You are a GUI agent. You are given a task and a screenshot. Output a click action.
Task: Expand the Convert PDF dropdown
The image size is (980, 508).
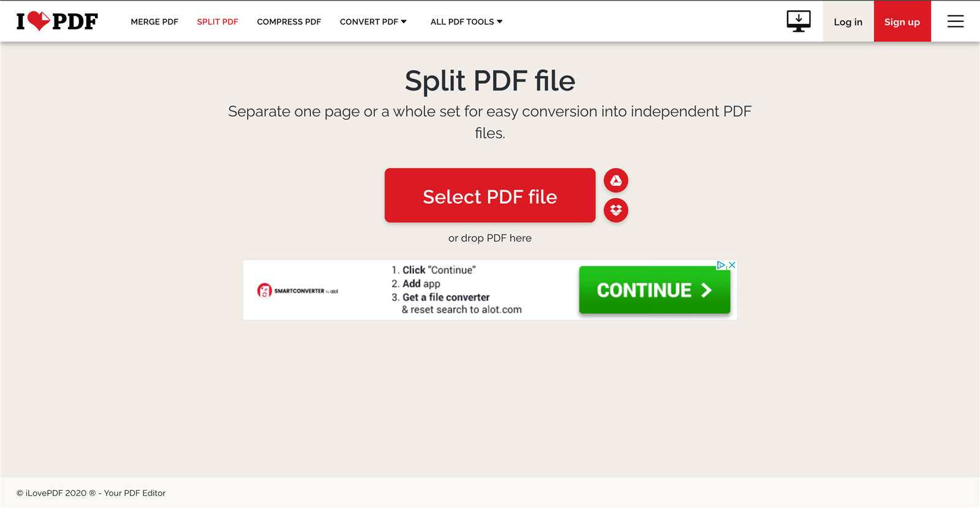[x=373, y=21]
